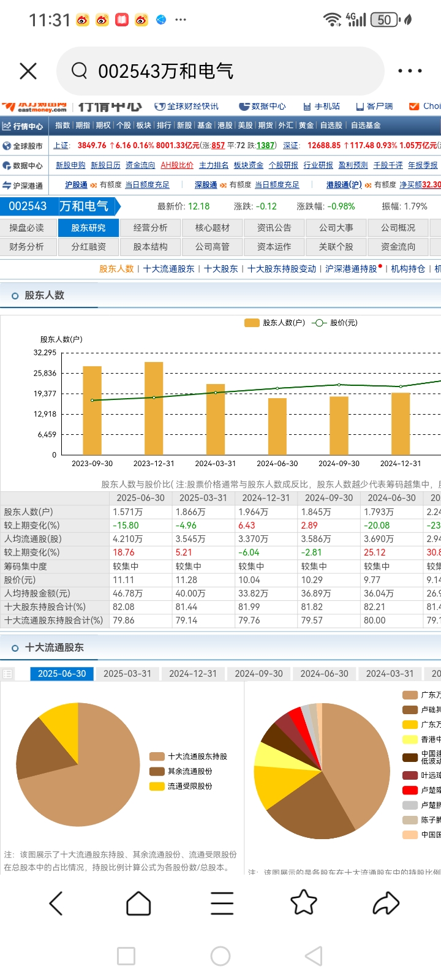Select the 2024-12-31 date tab
The image size is (441, 980).
[x=193, y=674]
